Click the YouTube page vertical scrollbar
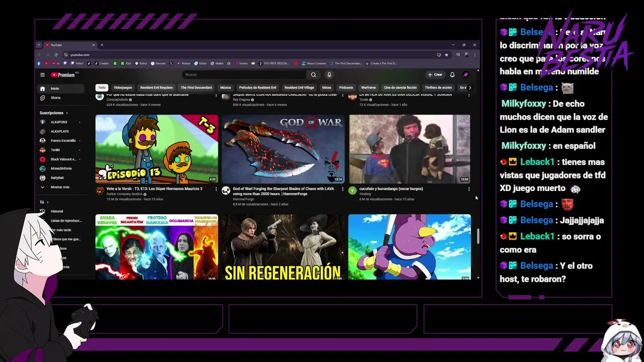The image size is (644, 362). coord(477,236)
